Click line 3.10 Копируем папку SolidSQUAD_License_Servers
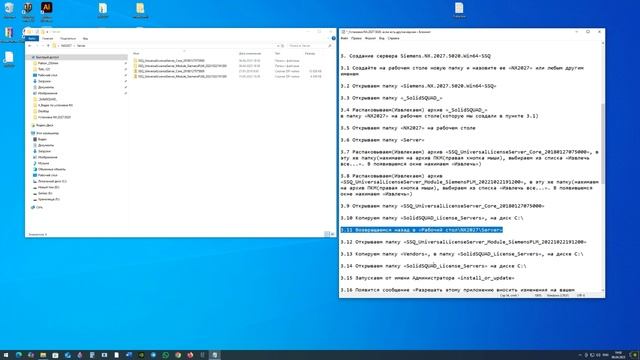 [432, 218]
